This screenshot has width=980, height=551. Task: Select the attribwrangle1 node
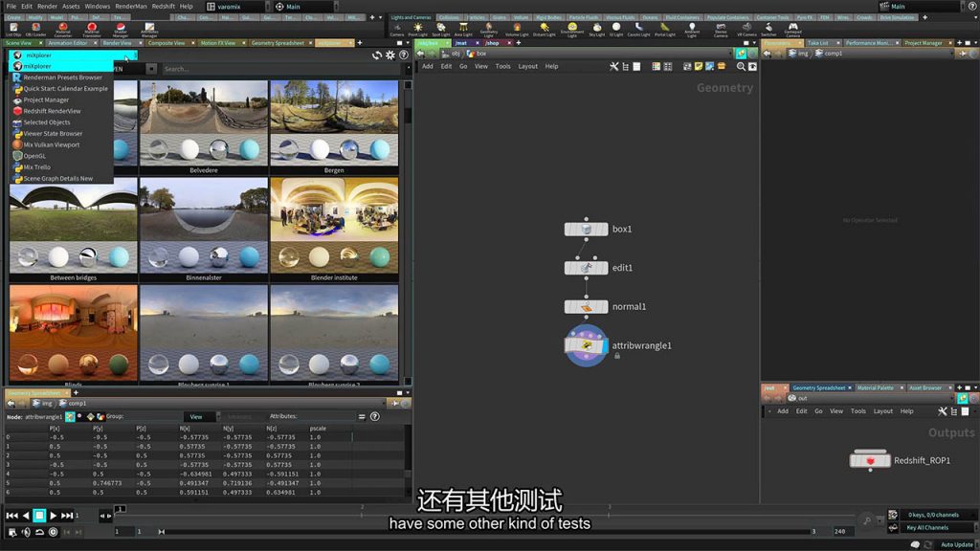[x=587, y=345]
